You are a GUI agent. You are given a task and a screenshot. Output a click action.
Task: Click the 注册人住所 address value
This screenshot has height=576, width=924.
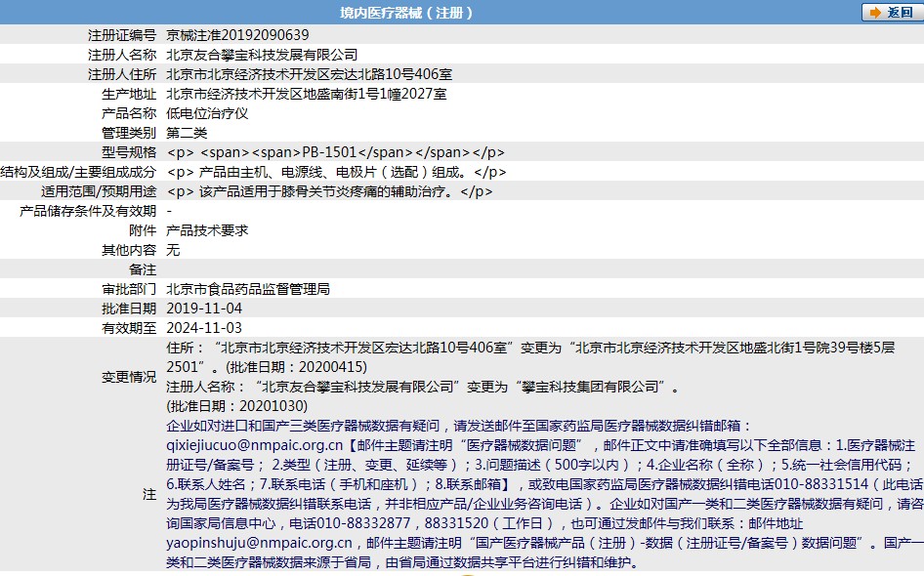309,74
